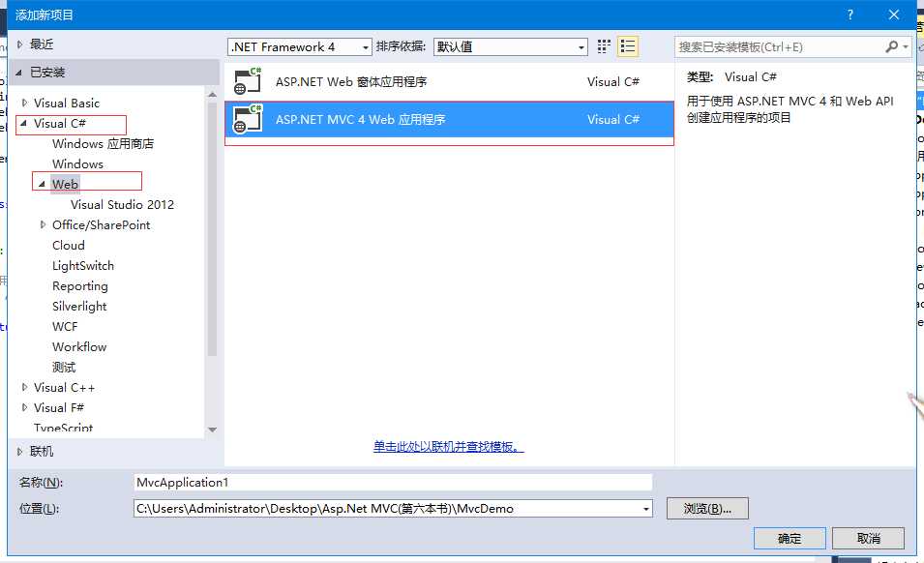Switch to medium icons list view
The width and height of the screenshot is (924, 563).
click(628, 46)
